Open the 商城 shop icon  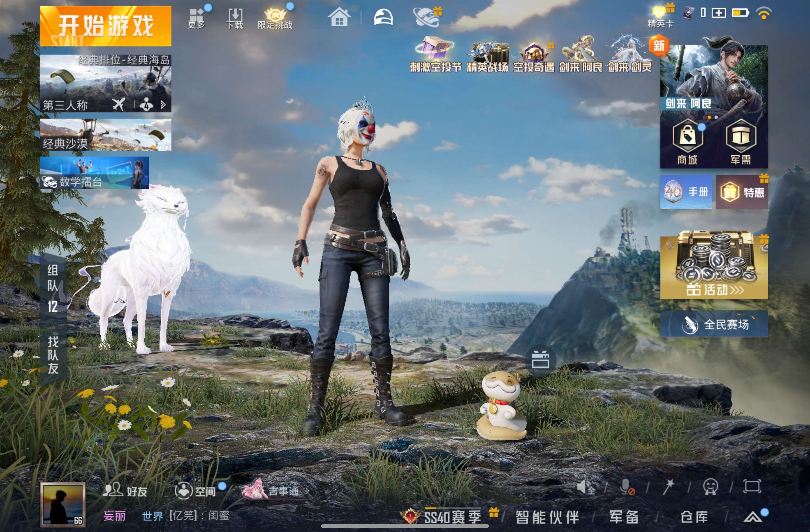[x=687, y=143]
